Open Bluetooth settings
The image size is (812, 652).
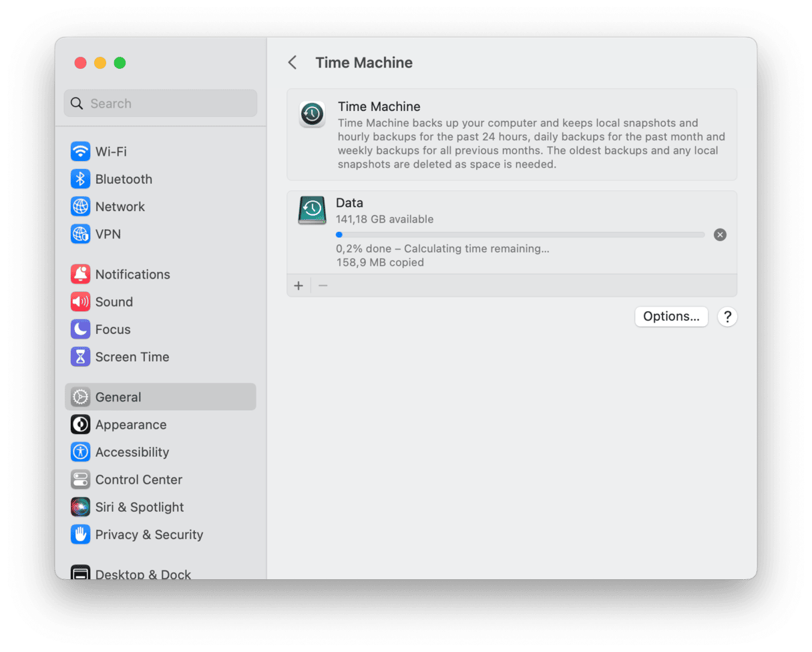160,179
